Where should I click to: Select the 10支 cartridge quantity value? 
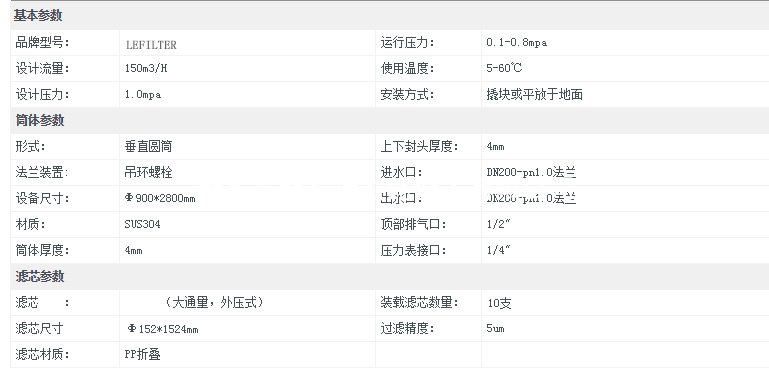point(499,303)
